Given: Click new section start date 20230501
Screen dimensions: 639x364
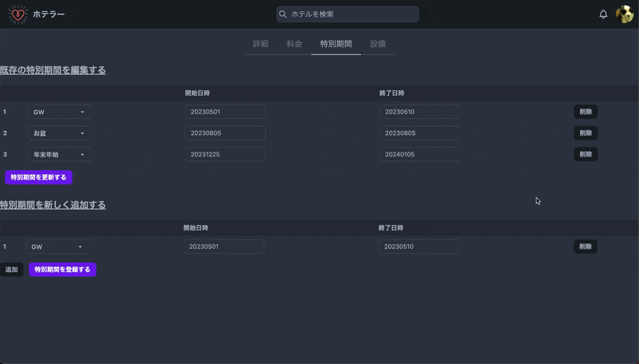Looking at the screenshot, I should 224,247.
